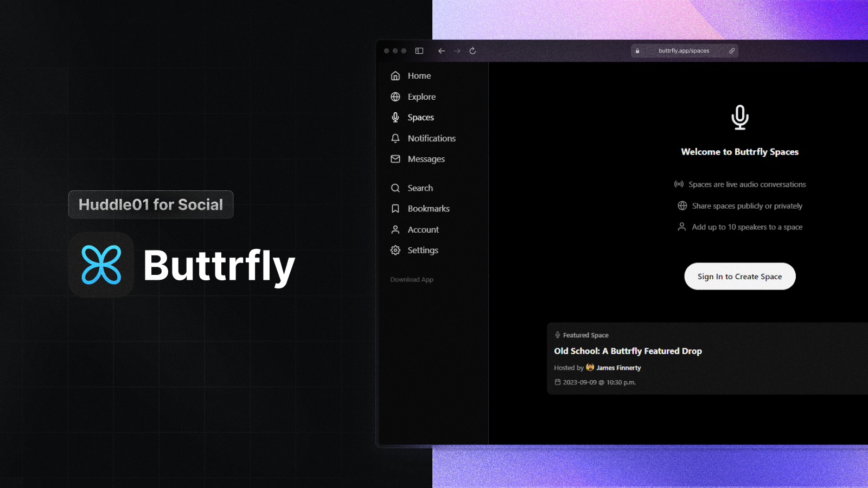Click the Spaces microphone icon in sidebar
This screenshot has width=868, height=488.
(395, 117)
